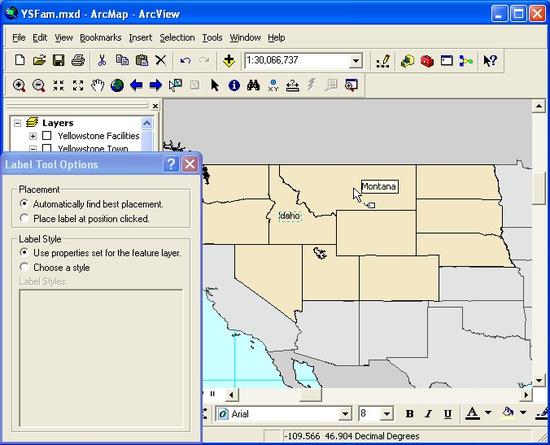Open the Arial font dropdown

(x=345, y=414)
